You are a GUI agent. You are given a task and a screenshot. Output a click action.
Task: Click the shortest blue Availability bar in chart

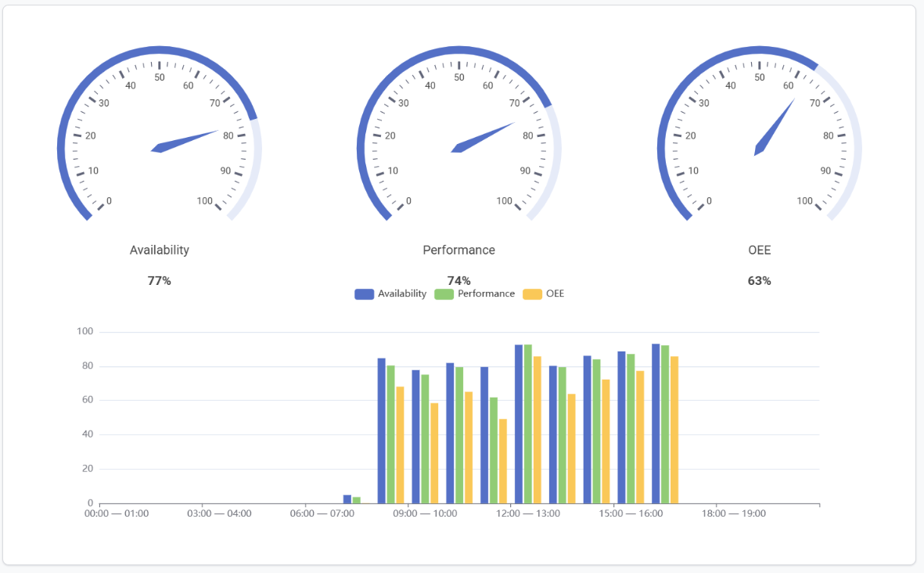coord(347,499)
